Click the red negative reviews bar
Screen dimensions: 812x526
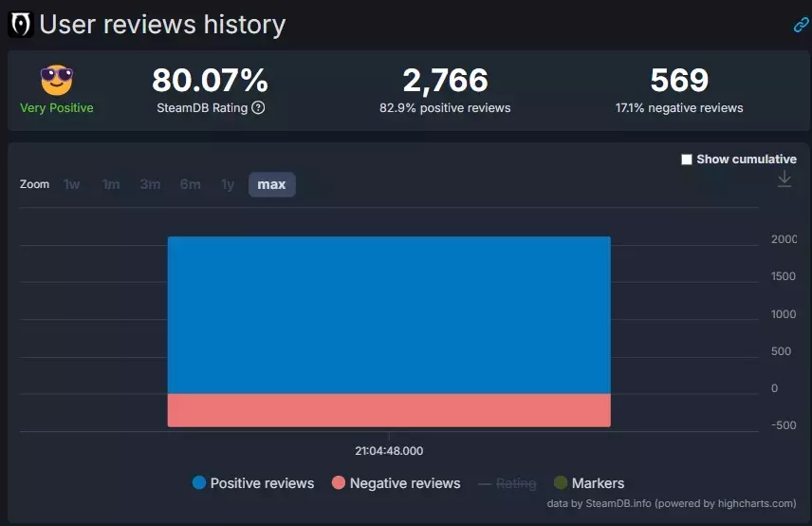(389, 410)
